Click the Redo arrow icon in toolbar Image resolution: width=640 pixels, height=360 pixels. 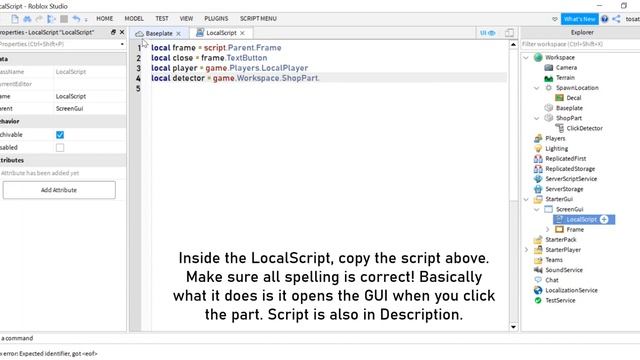(39, 19)
